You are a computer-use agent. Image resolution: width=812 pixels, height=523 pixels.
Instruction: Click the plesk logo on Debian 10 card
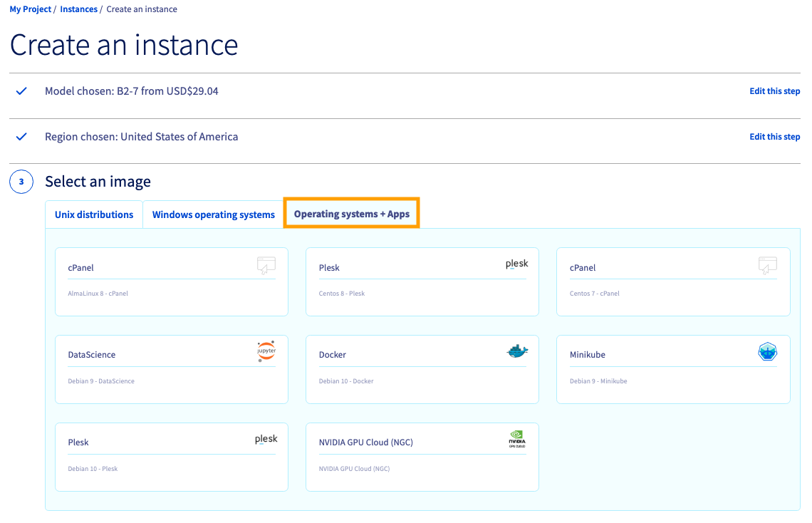(266, 439)
